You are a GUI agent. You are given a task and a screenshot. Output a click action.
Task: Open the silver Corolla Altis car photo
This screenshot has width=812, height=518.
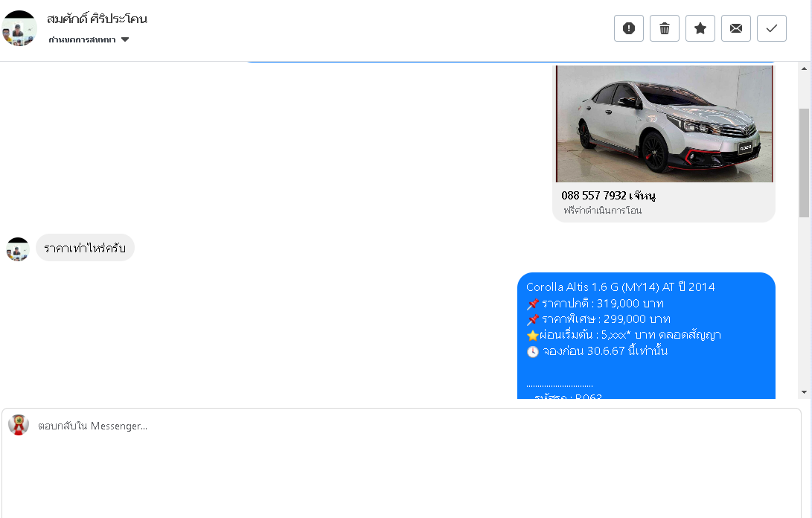[x=664, y=124]
